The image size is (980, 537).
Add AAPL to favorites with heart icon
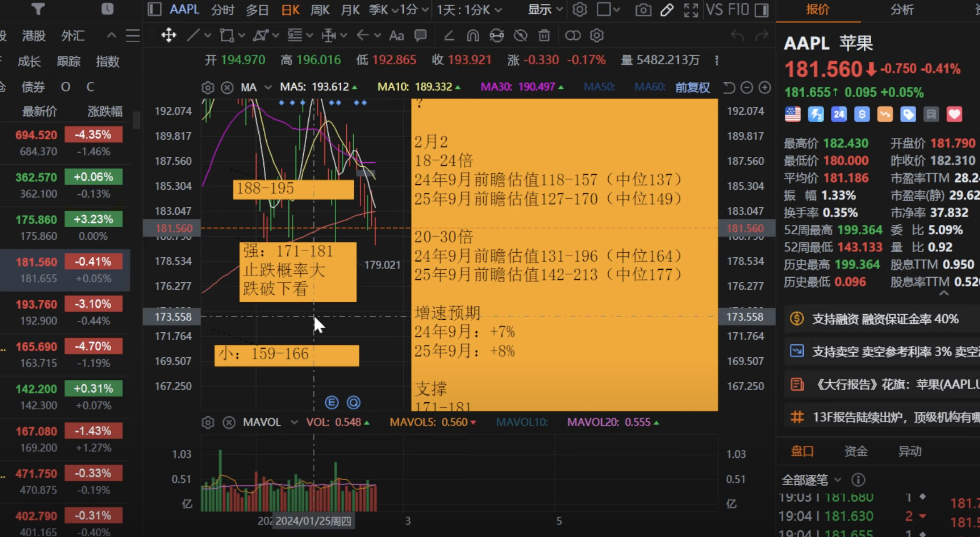pos(954,114)
